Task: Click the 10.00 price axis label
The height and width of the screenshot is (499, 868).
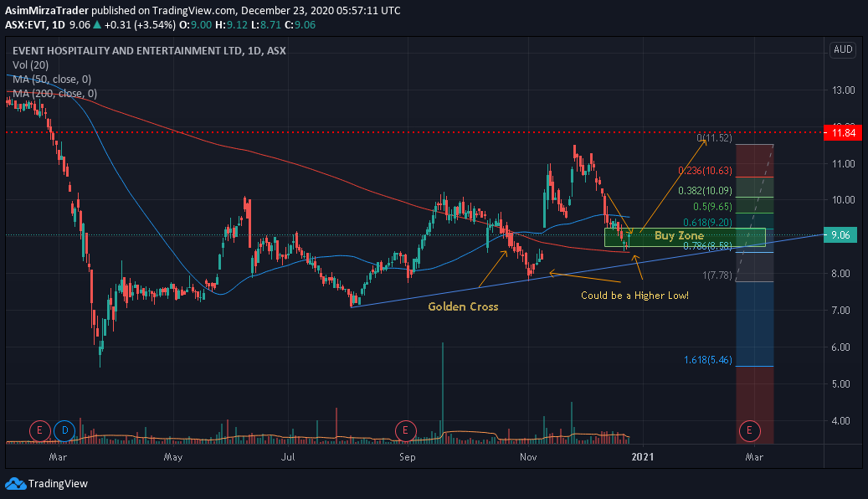Action: 844,199
